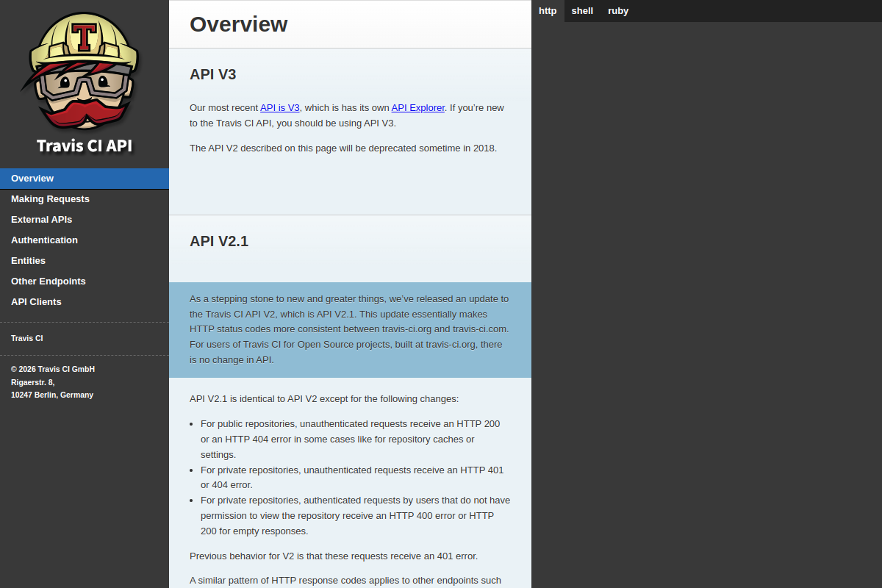The height and width of the screenshot is (588, 882).
Task: Go to External APIs in sidebar
Action: [85, 220]
